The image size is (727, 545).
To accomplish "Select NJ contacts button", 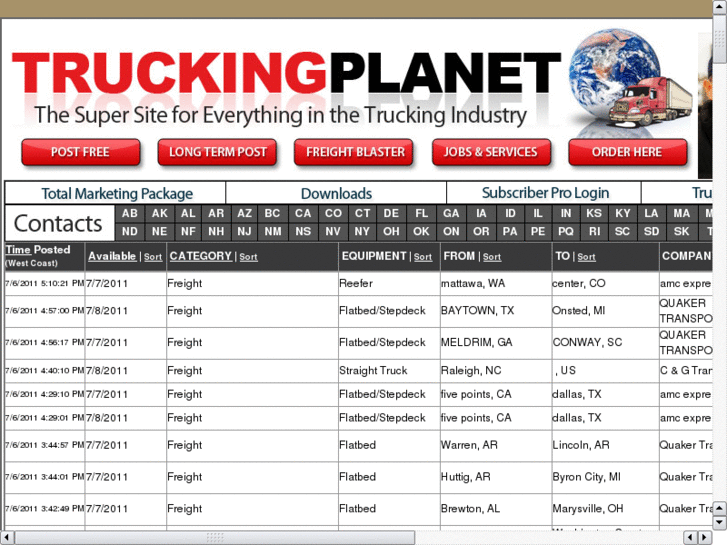I will [x=244, y=231].
